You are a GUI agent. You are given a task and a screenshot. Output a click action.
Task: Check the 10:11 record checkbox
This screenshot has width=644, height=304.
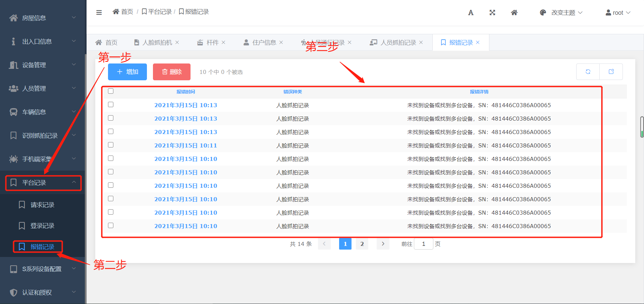[111, 145]
